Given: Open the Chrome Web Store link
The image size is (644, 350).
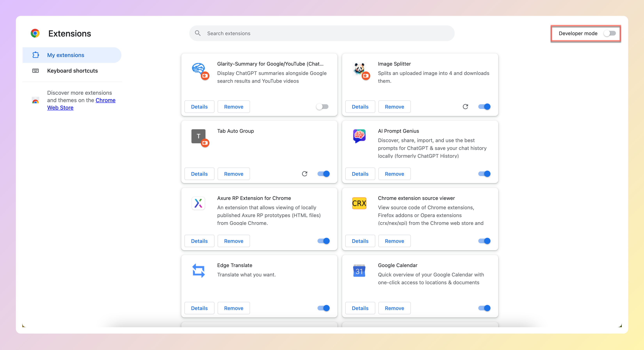Looking at the screenshot, I should coord(81,104).
